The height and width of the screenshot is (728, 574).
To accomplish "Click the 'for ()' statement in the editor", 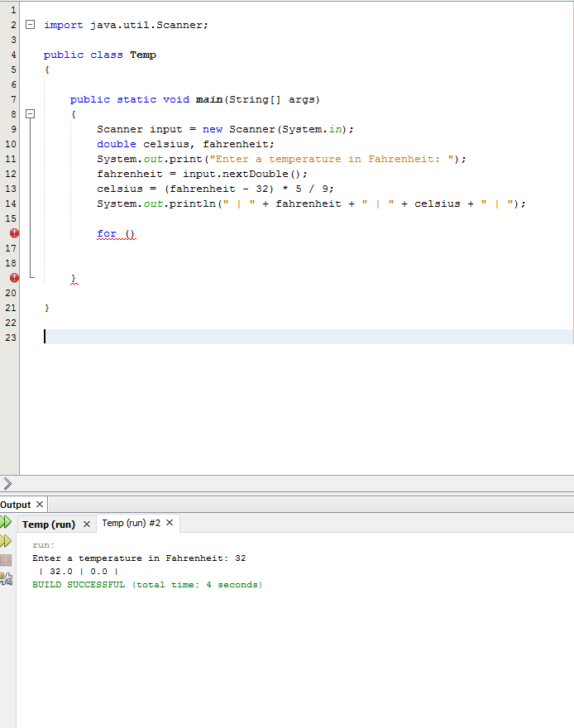I will [x=116, y=233].
